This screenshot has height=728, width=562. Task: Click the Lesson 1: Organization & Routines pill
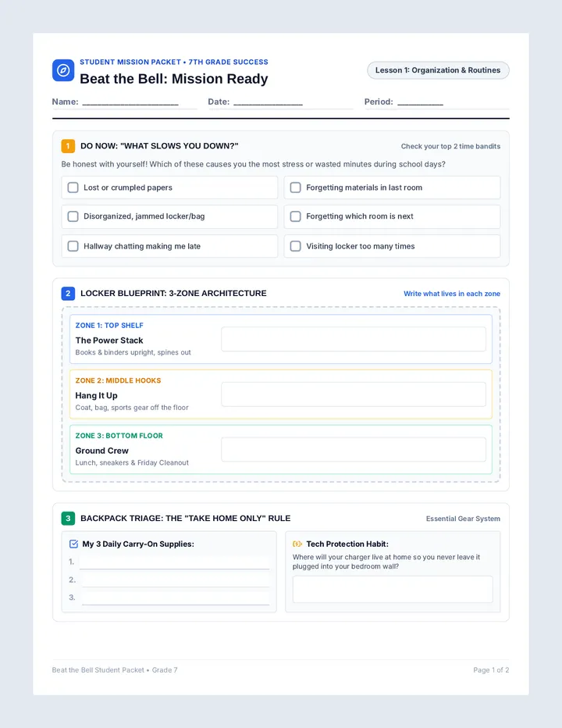pyautogui.click(x=438, y=70)
